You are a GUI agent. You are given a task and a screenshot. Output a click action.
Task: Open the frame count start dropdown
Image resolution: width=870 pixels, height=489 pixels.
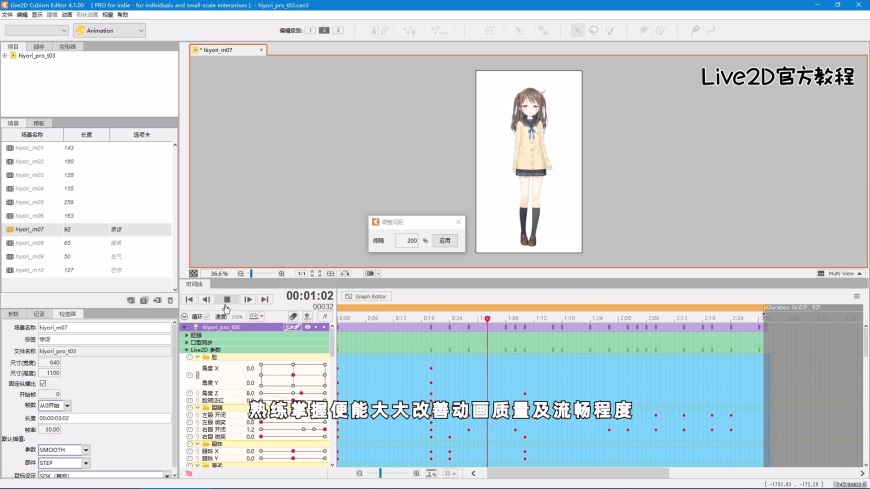(67, 406)
